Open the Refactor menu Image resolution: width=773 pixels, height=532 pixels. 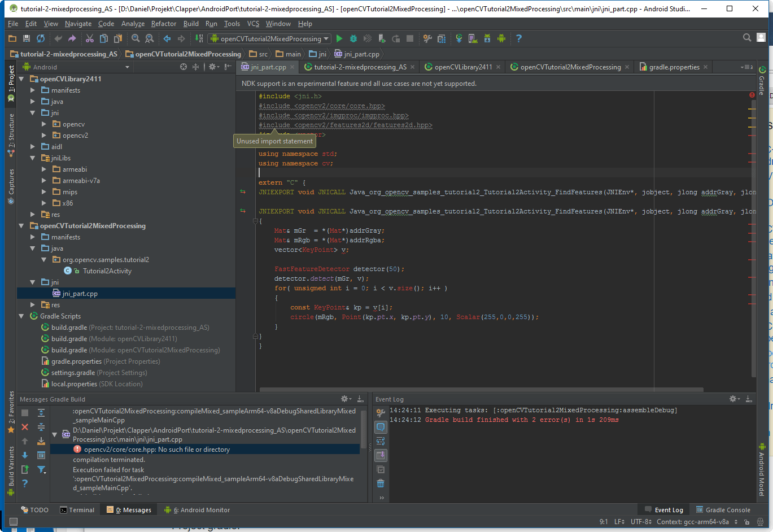pyautogui.click(x=164, y=24)
